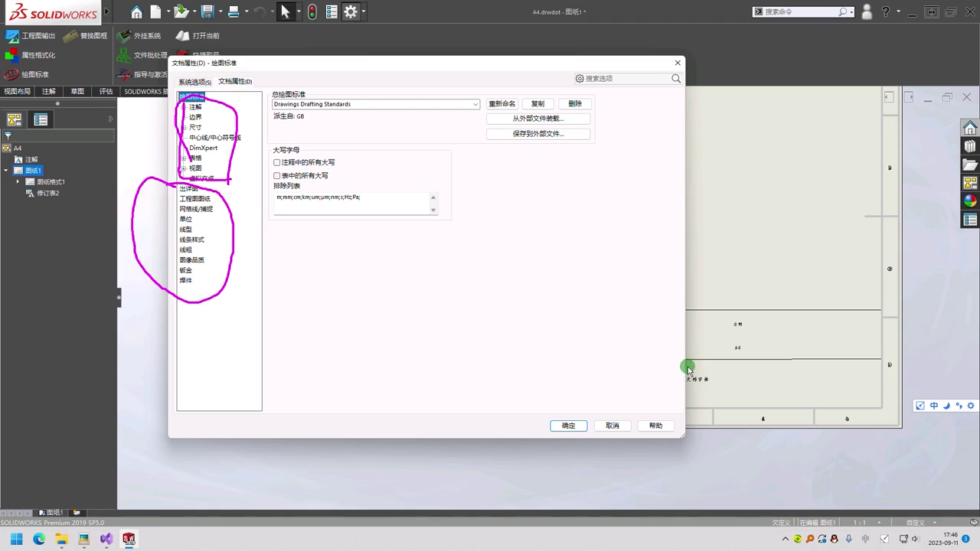Open the Help dropdown arrow in the title bar
This screenshot has width=980, height=551.
coord(898,12)
